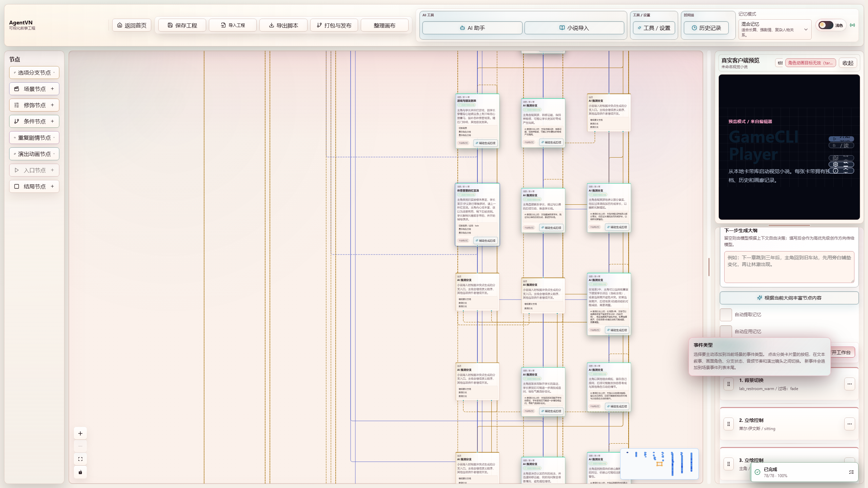
Task: Open 工具 / 设置
Action: pos(654,28)
